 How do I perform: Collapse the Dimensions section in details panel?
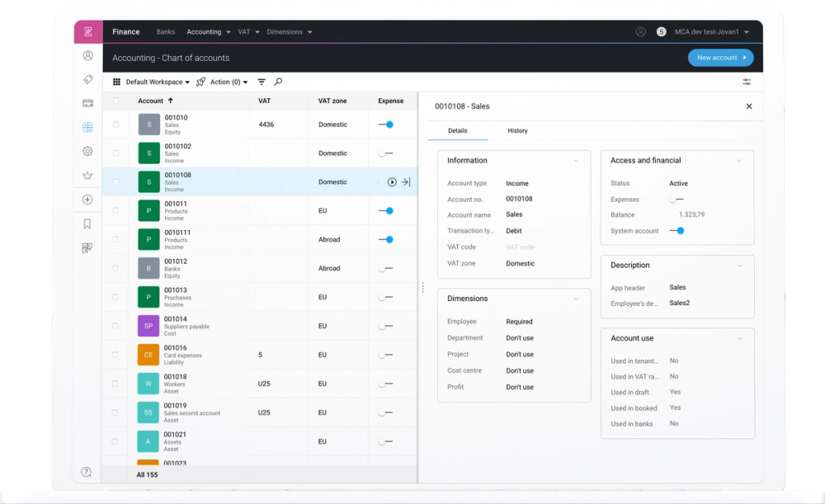pos(577,298)
